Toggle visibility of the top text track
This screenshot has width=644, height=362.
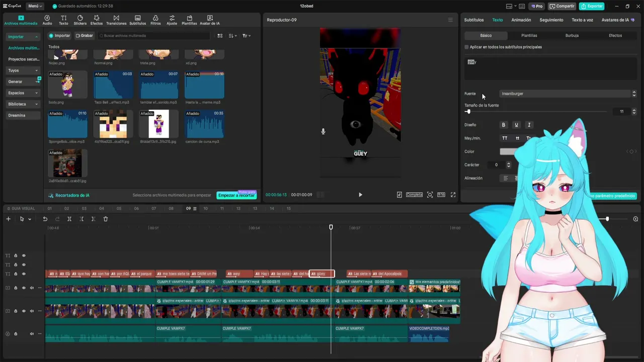(24, 255)
